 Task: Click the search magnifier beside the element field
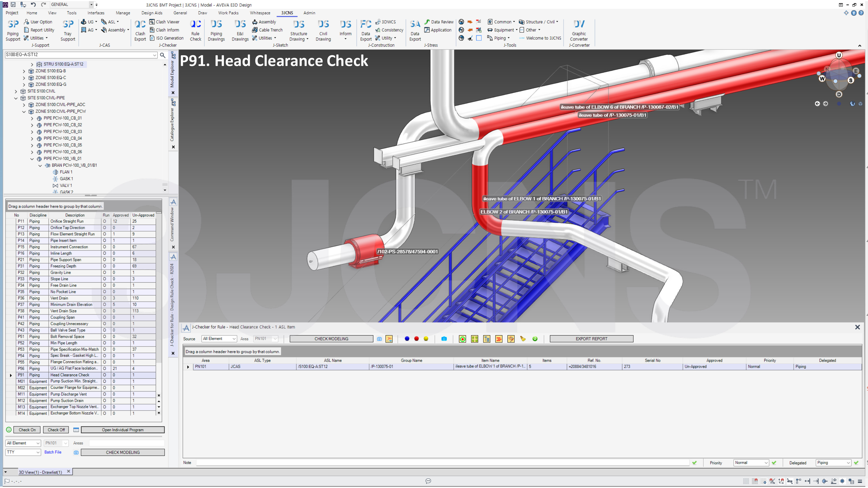tap(162, 55)
